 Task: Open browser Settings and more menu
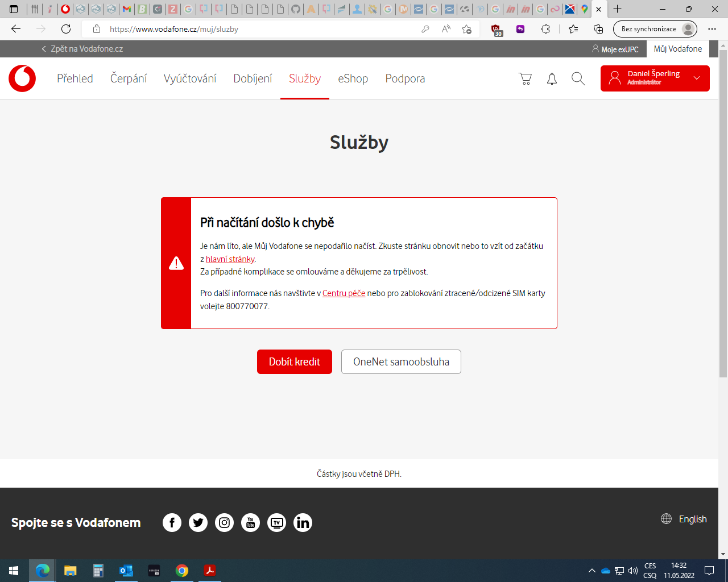tap(712, 29)
